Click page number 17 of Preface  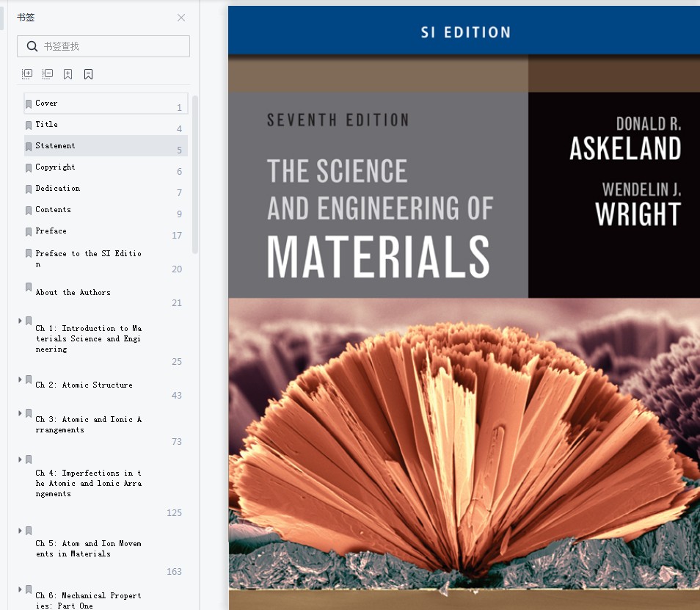pos(177,236)
